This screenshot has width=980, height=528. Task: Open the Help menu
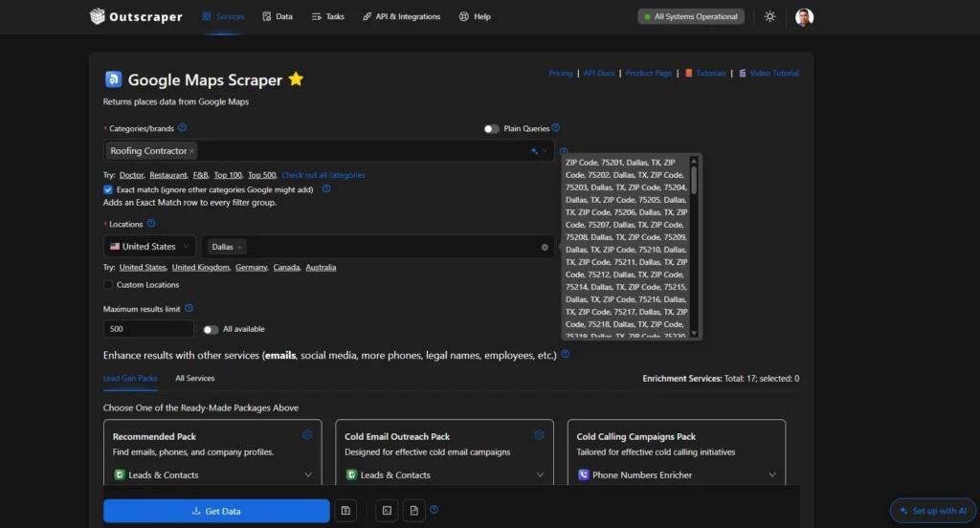pos(475,16)
